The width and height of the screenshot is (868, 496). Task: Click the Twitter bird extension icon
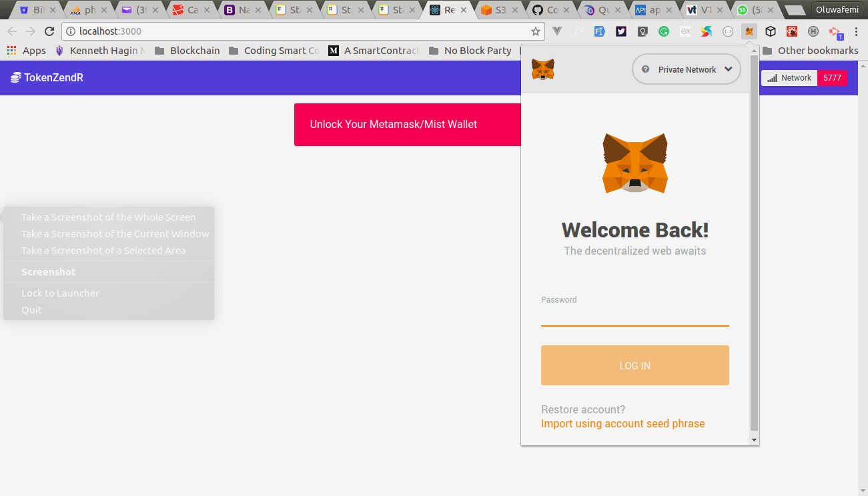pyautogui.click(x=621, y=31)
